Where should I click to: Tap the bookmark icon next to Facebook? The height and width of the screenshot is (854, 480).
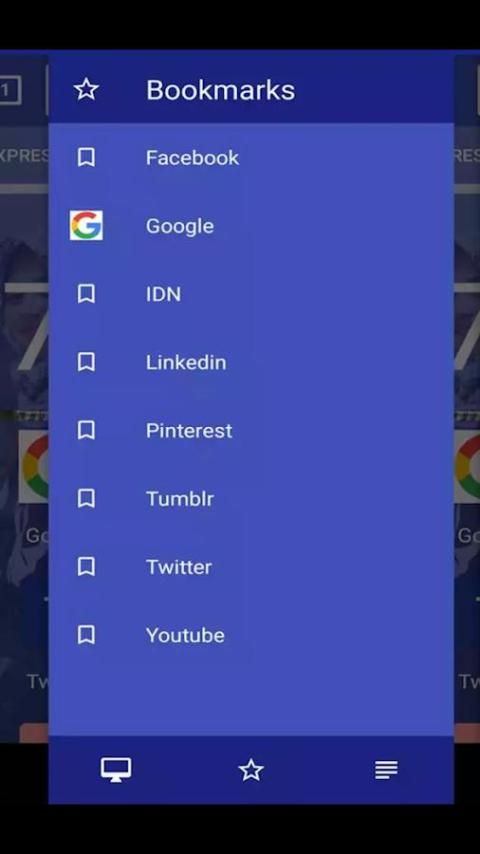tap(86, 157)
